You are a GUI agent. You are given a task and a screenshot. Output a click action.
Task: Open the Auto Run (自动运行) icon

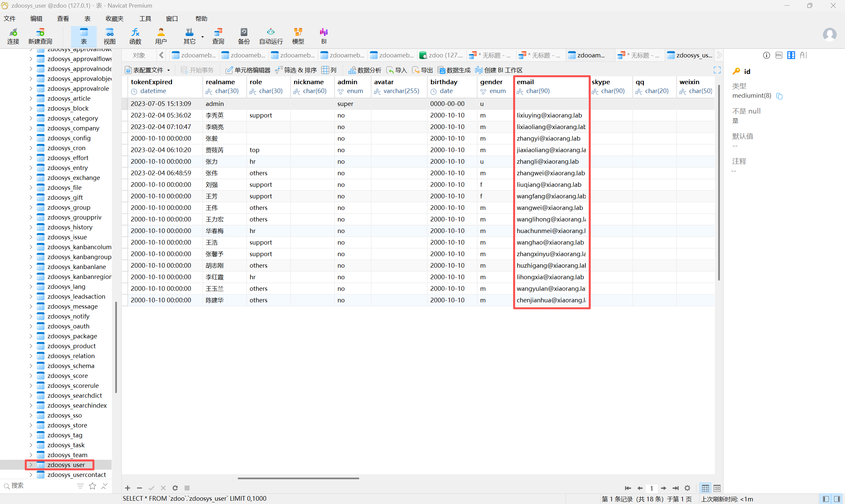tap(270, 36)
